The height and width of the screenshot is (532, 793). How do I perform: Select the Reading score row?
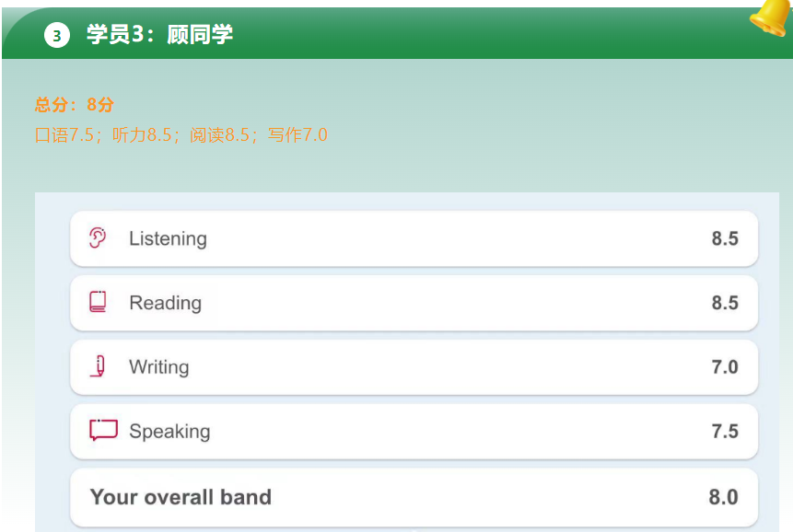point(414,303)
